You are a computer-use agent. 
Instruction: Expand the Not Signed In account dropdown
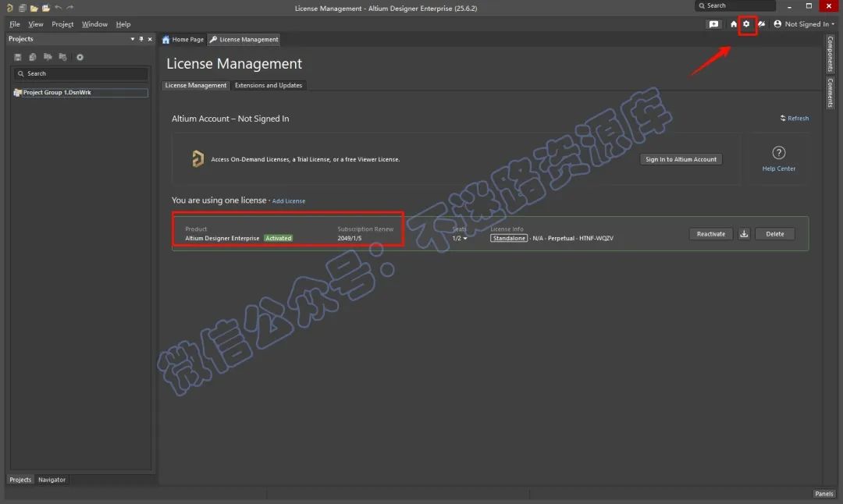pos(804,24)
